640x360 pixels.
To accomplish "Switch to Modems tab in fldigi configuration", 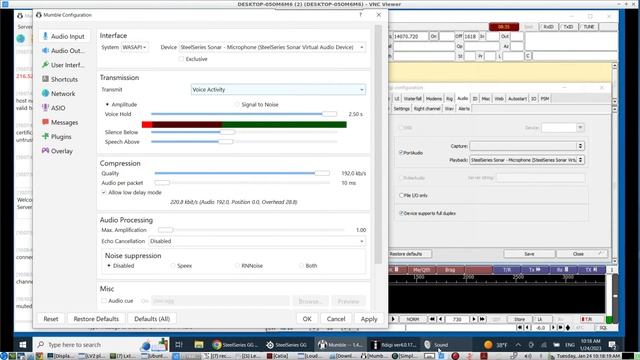I will click(433, 99).
